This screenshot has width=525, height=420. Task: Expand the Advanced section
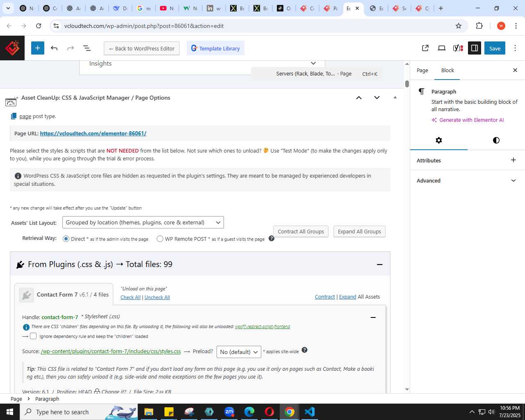point(467,180)
